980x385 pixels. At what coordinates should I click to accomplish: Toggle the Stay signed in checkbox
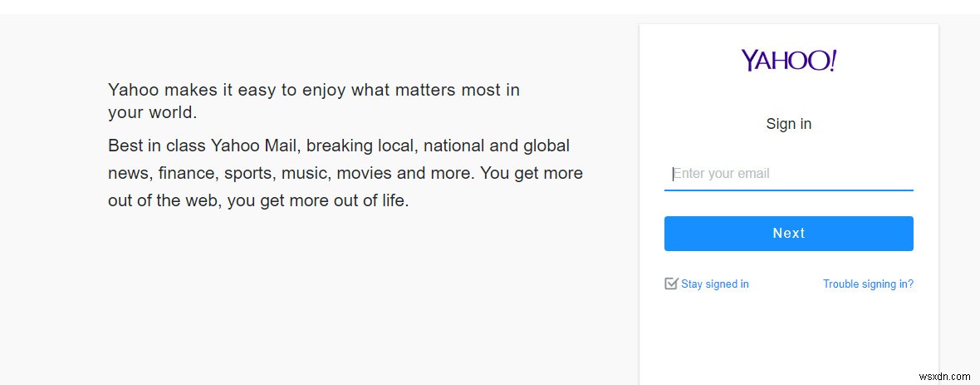[x=671, y=284]
